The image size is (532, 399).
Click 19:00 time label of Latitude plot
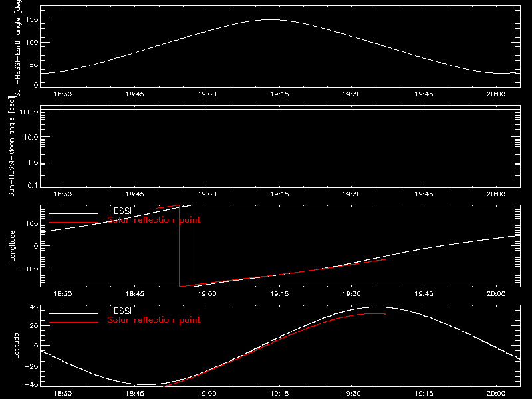(x=207, y=394)
